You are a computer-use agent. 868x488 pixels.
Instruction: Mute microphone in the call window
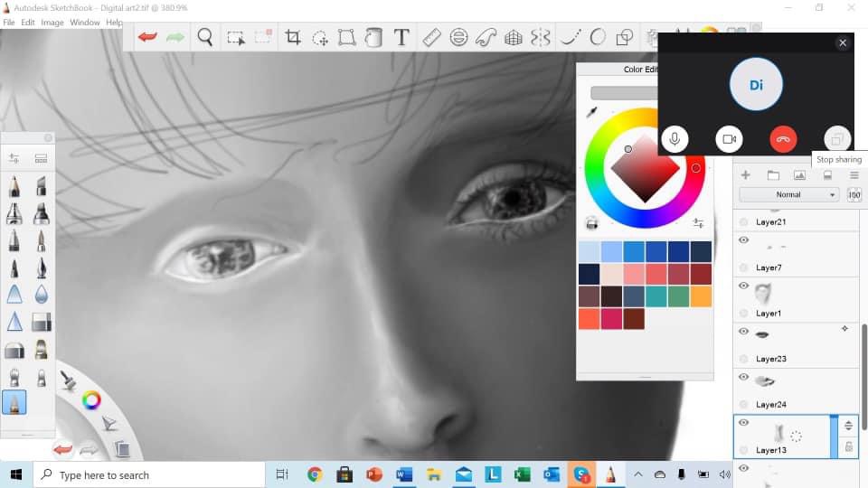(x=674, y=139)
